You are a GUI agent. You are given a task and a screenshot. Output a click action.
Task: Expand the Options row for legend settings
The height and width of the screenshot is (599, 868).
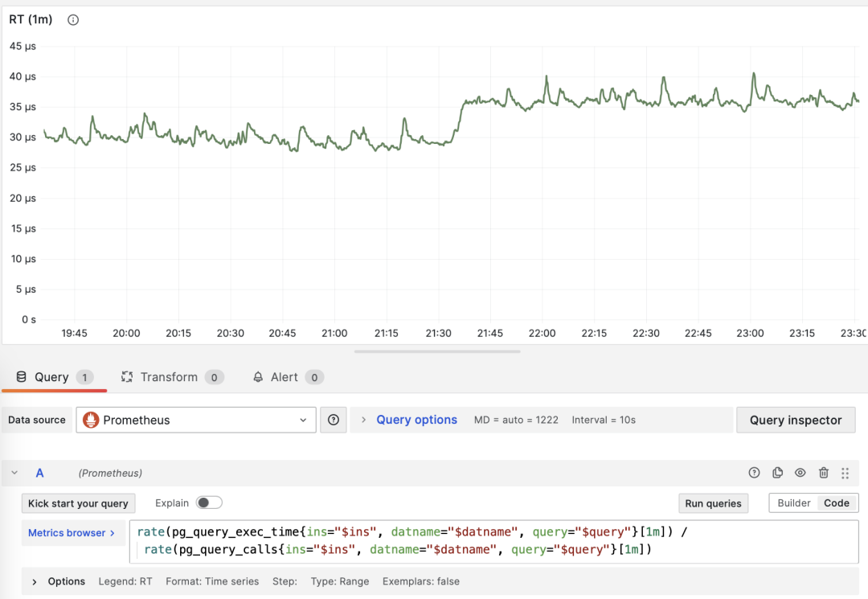point(58,581)
